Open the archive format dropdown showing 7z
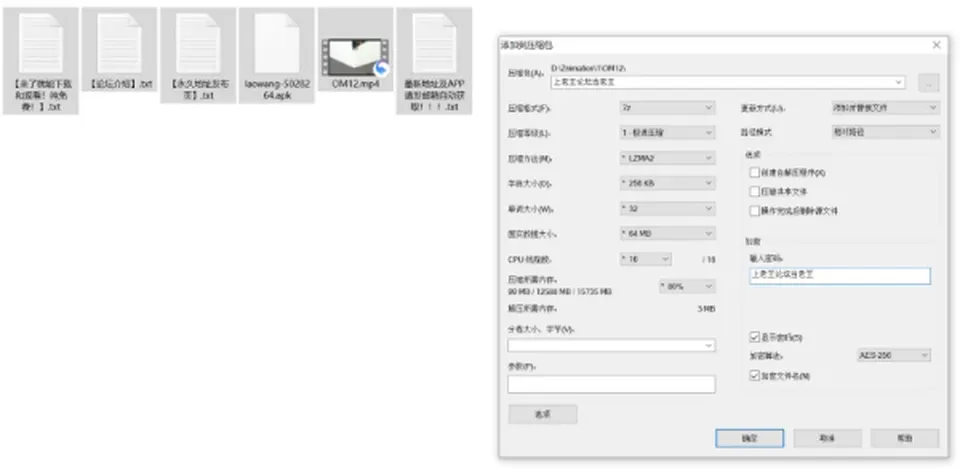 pos(667,108)
